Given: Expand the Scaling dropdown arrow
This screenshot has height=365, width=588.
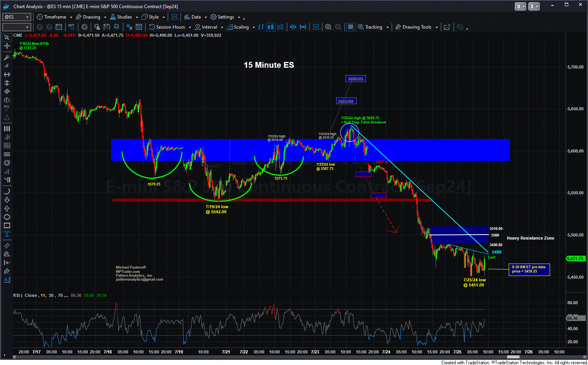Looking at the screenshot, I should tap(253, 27).
